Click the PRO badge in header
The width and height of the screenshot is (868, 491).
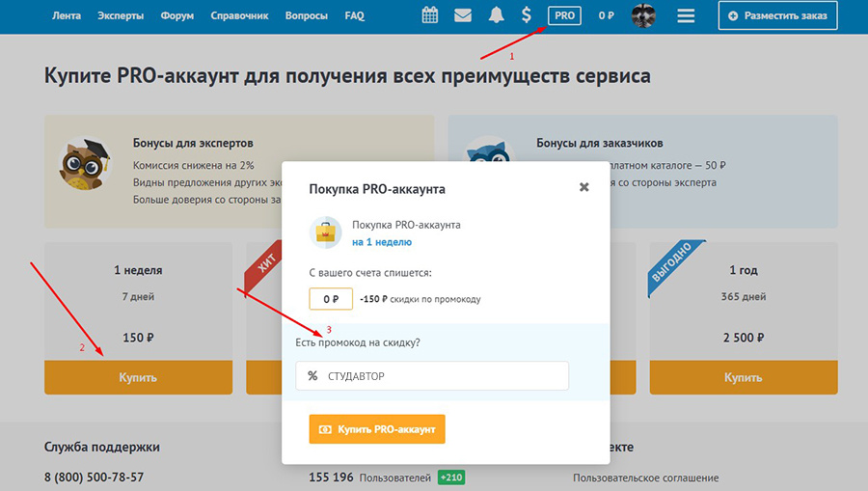click(x=564, y=15)
